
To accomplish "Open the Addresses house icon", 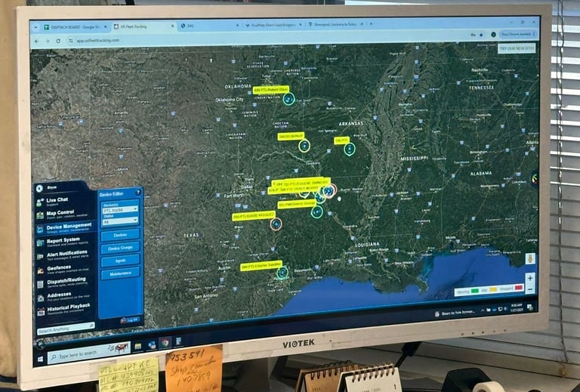I will click(x=40, y=298).
